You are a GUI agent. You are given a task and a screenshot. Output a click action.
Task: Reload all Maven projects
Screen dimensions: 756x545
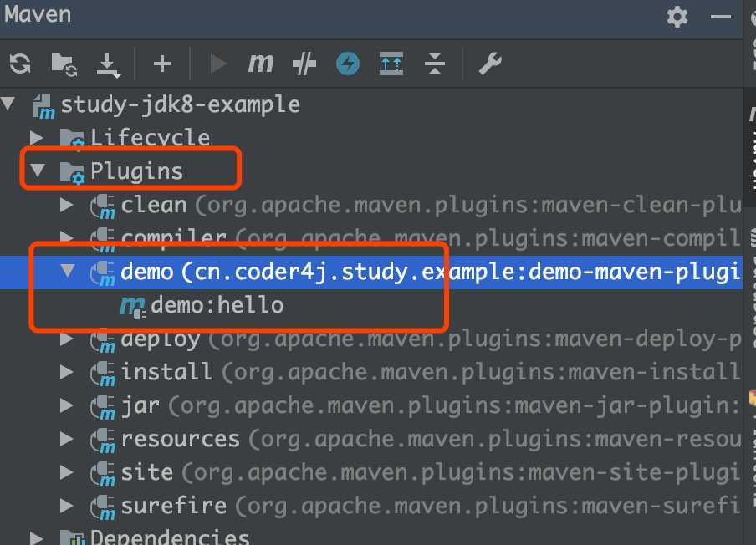point(20,64)
